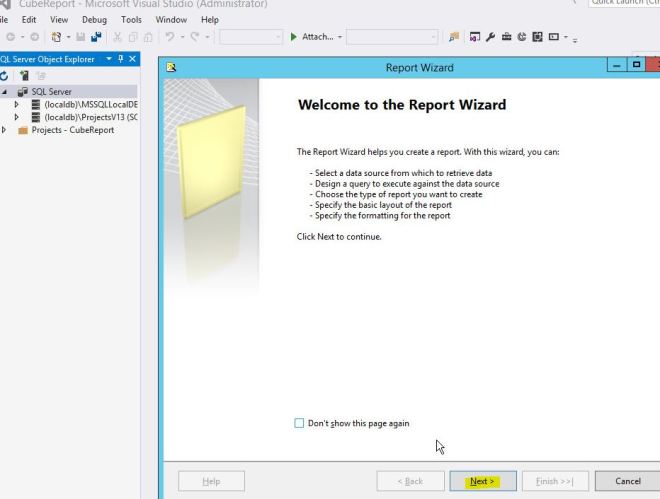The image size is (660, 499).
Task: Collapse the SQL Server tree node
Action: coord(3,91)
